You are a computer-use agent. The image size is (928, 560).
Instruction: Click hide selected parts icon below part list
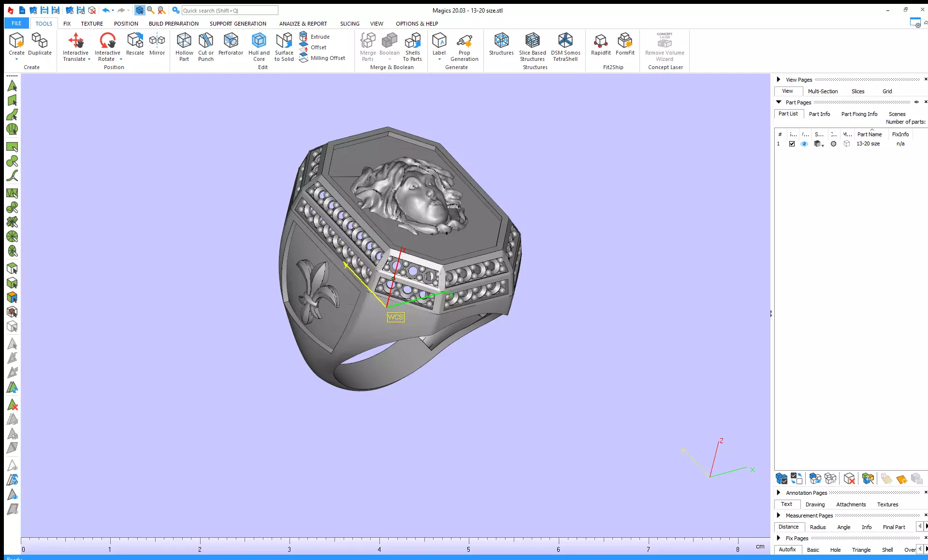tap(830, 478)
